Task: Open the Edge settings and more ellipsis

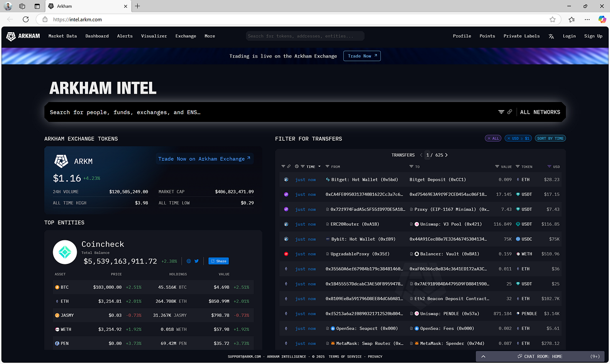Action: (x=587, y=19)
